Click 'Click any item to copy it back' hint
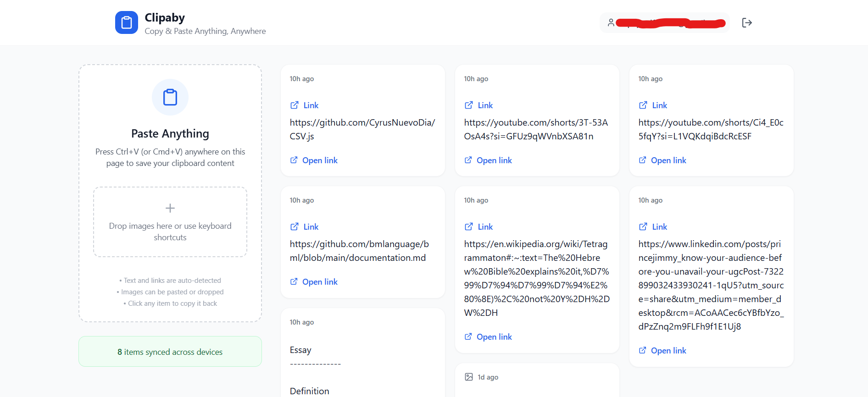 click(x=170, y=303)
